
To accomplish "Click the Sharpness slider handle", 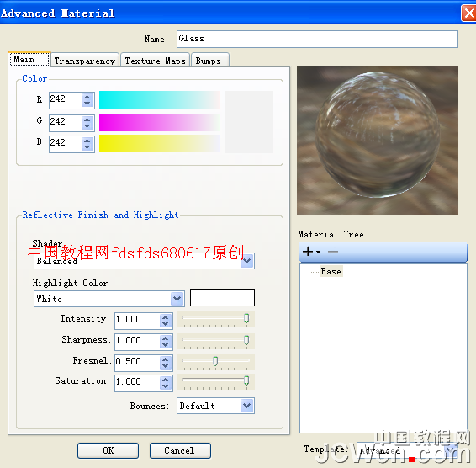I will [x=246, y=340].
